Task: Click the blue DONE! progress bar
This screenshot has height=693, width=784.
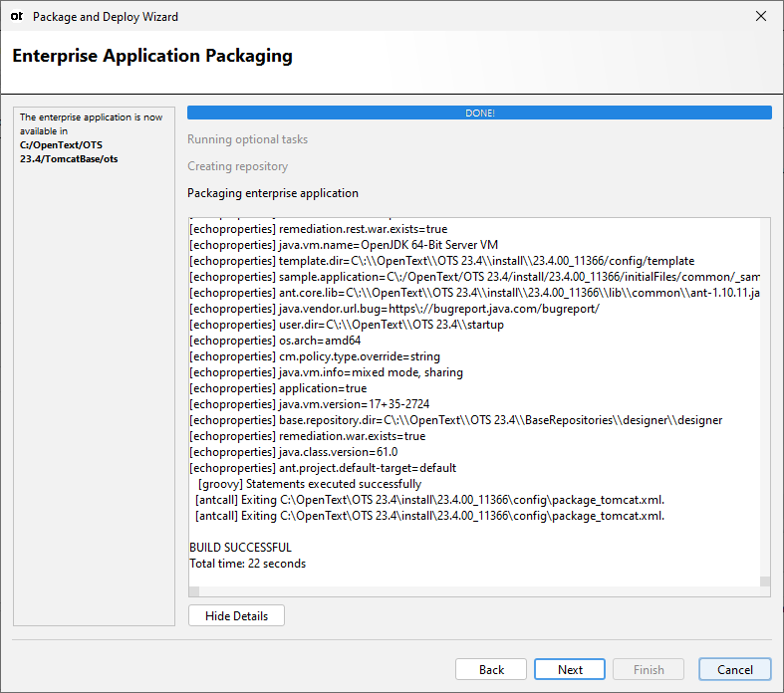Action: pos(479,114)
